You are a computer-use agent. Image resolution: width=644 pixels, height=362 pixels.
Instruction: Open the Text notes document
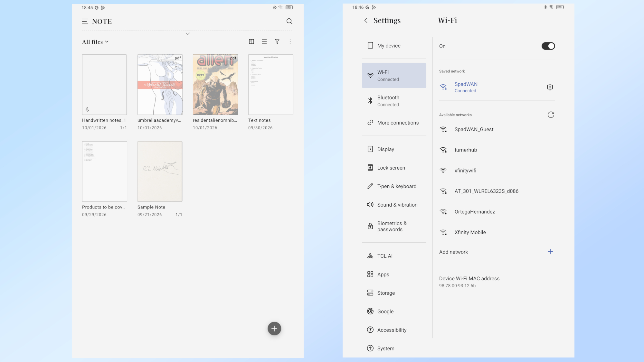tap(271, 85)
